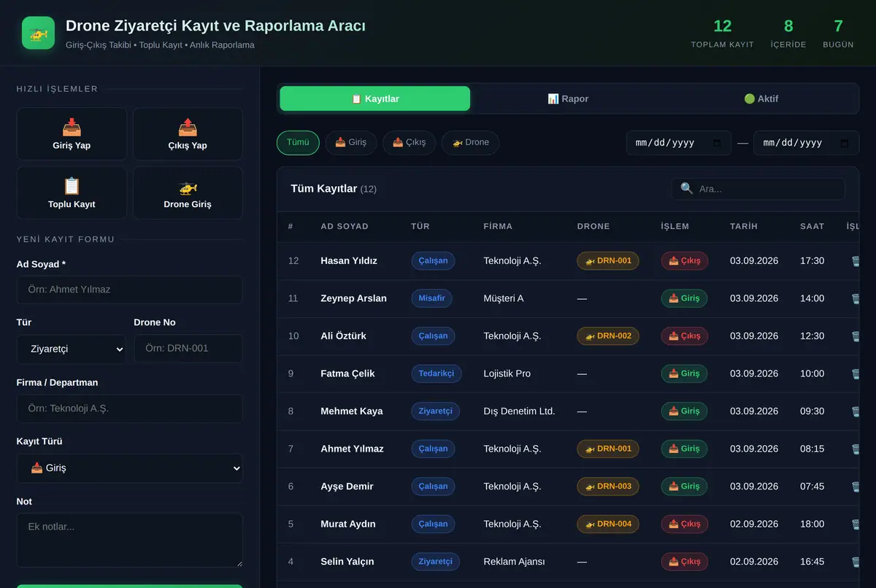Start a Drone Giriş quick action
876x588 pixels.
188,193
